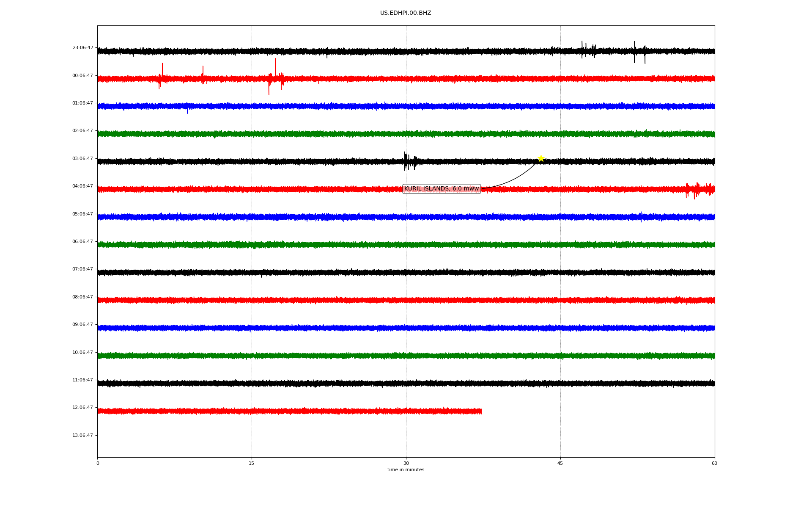Click the 00:06:47 time label

(83, 76)
